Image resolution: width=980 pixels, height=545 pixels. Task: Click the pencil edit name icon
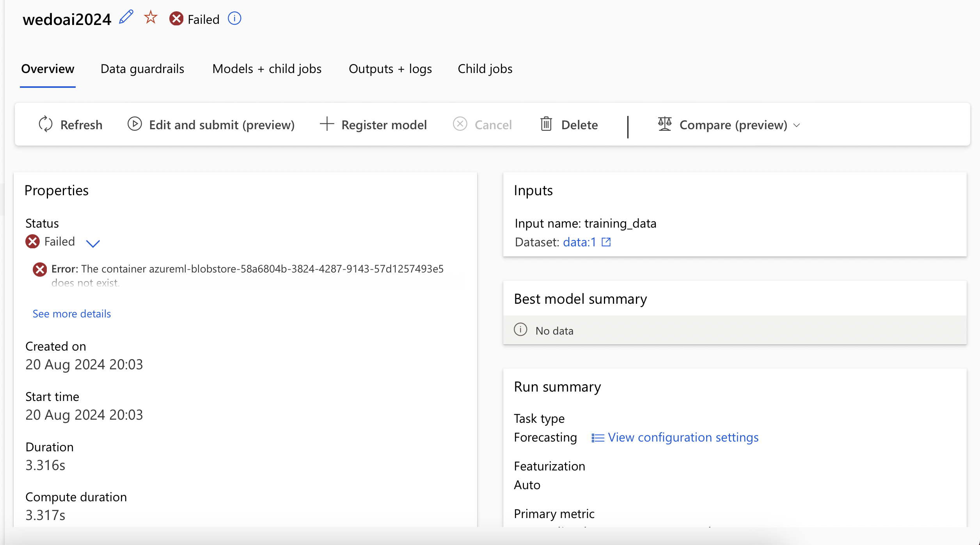(126, 18)
